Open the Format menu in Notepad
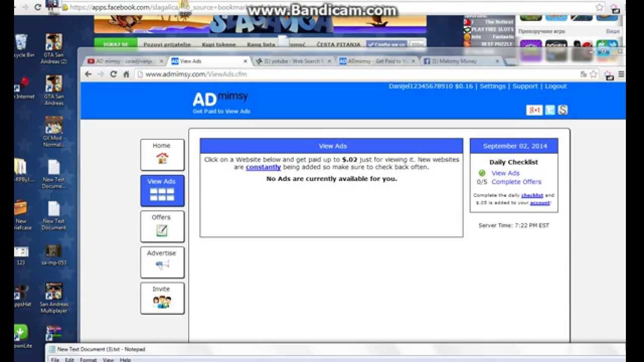The width and height of the screenshot is (644, 362). point(88,359)
